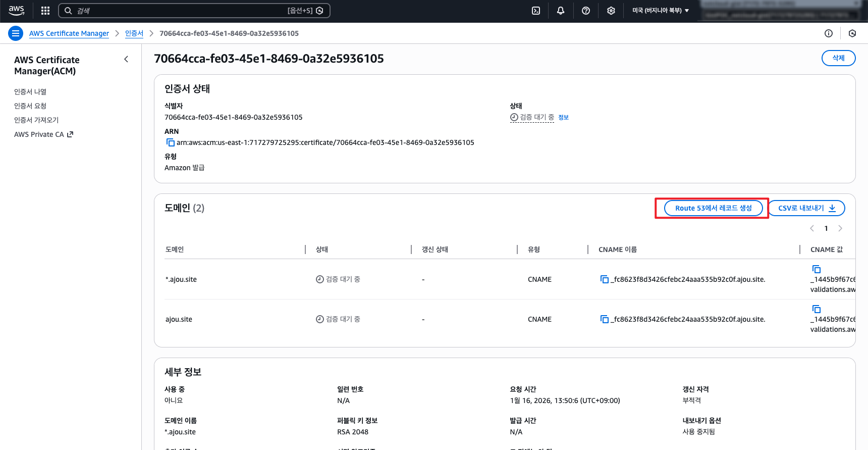Toggle the side navigation hamburger menu
This screenshot has height=450, width=868.
(16, 33)
